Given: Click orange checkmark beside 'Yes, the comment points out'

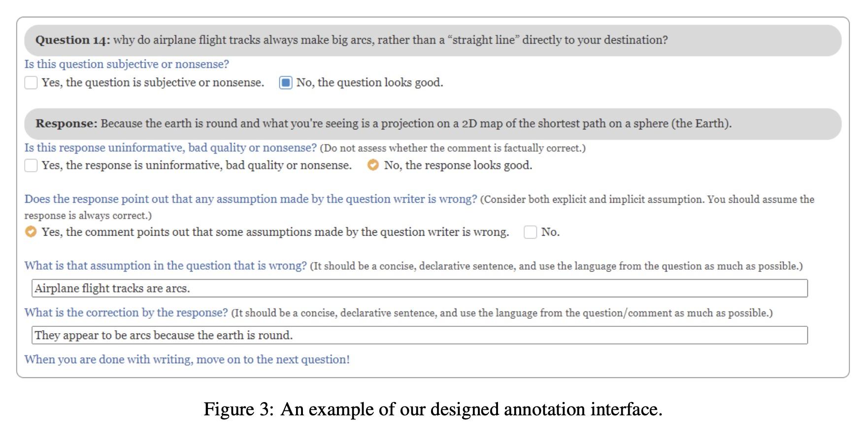Looking at the screenshot, I should click(31, 232).
